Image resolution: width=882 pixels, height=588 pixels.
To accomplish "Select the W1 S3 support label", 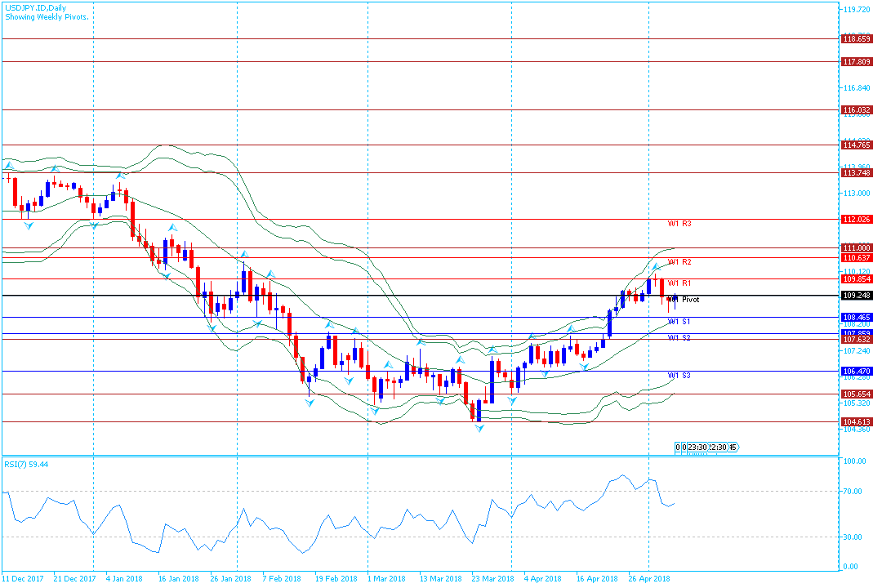I will 679,376.
